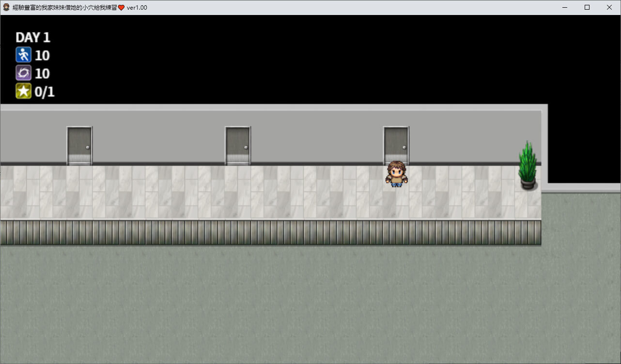Click the yellow star quest icon
The image size is (621, 364).
pos(23,91)
